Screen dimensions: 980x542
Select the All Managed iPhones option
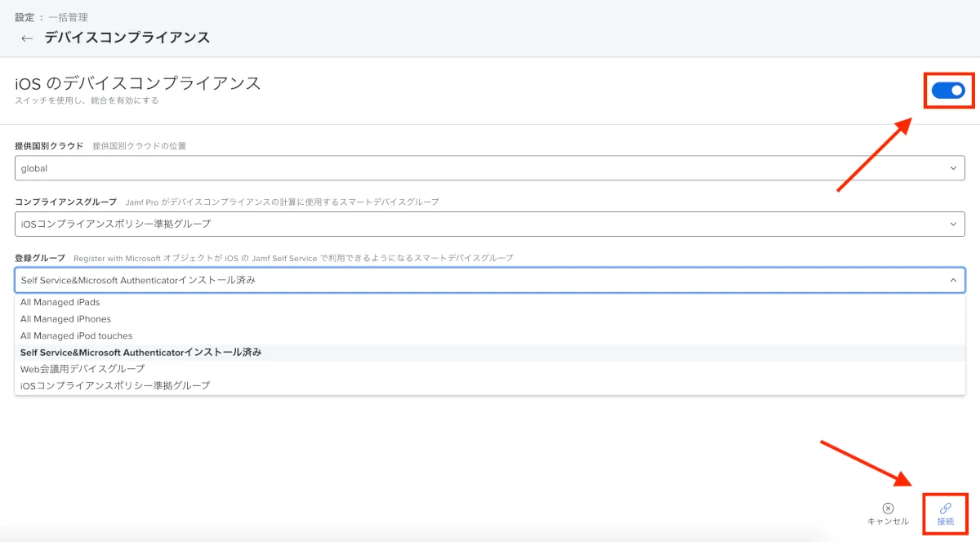(66, 319)
